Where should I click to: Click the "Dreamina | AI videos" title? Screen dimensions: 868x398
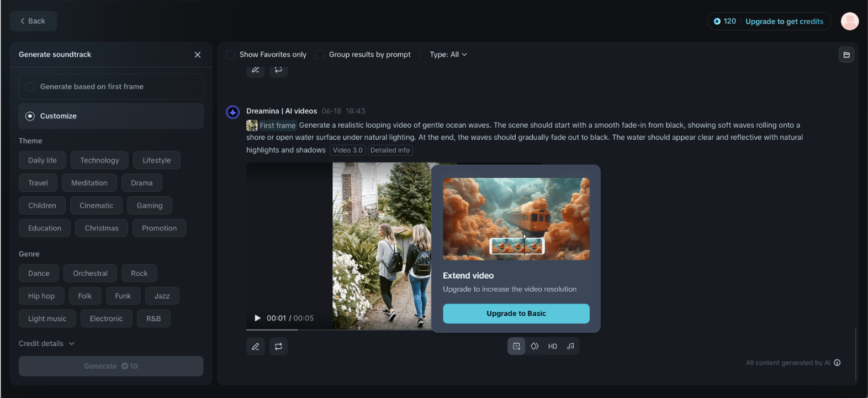pos(282,111)
